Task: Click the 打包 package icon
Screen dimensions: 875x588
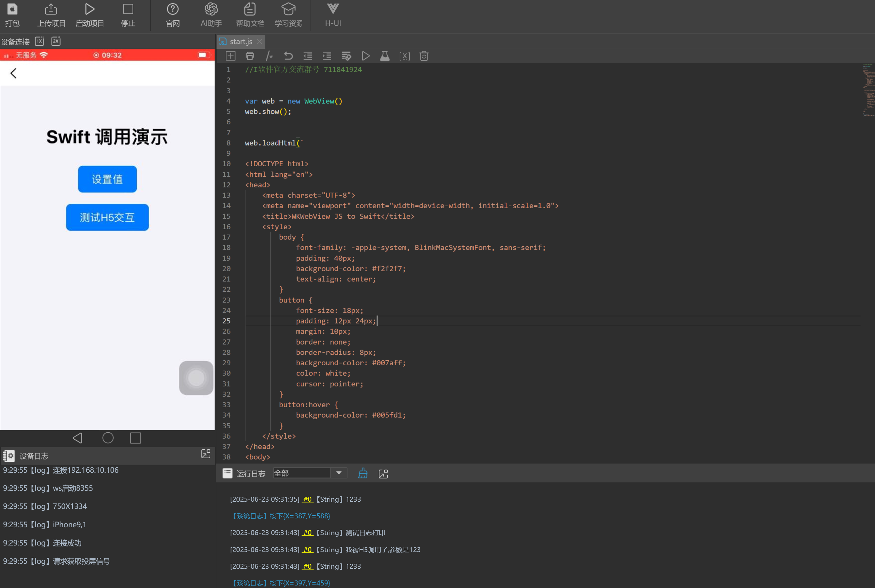Action: pyautogui.click(x=12, y=15)
